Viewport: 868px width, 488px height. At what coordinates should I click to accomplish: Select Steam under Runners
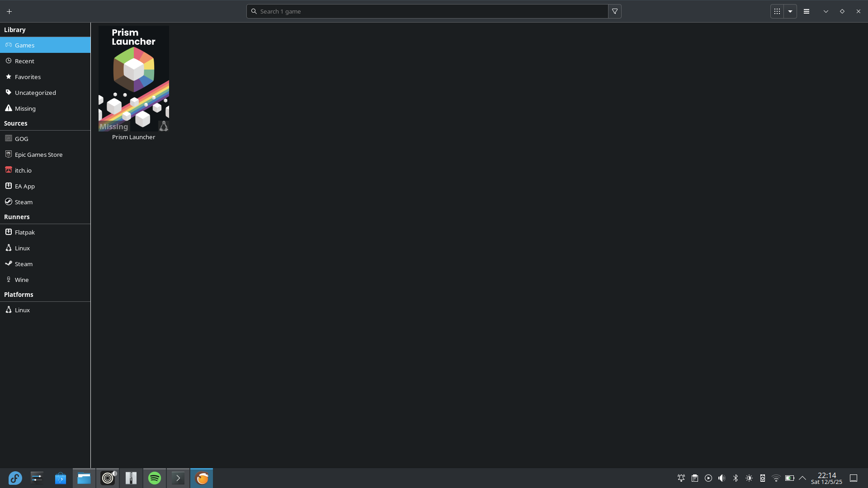45,264
